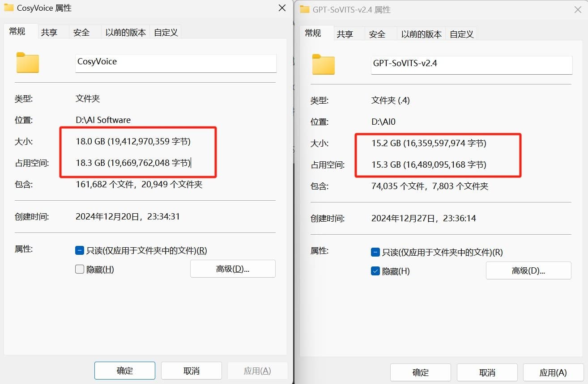Viewport: 588px width, 384px height.
Task: Open 以前的版本 tab in GPT-SoVITS window
Action: point(421,34)
